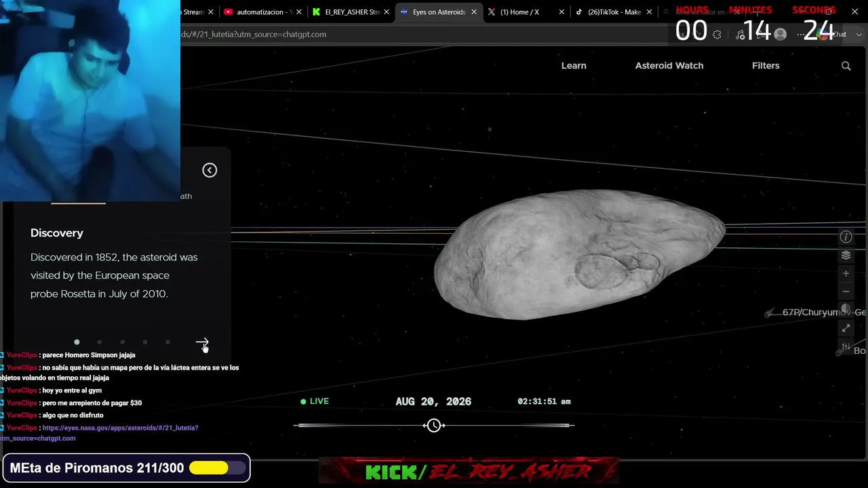The height and width of the screenshot is (488, 868).
Task: Open the settings sliders icon
Action: coord(846,347)
